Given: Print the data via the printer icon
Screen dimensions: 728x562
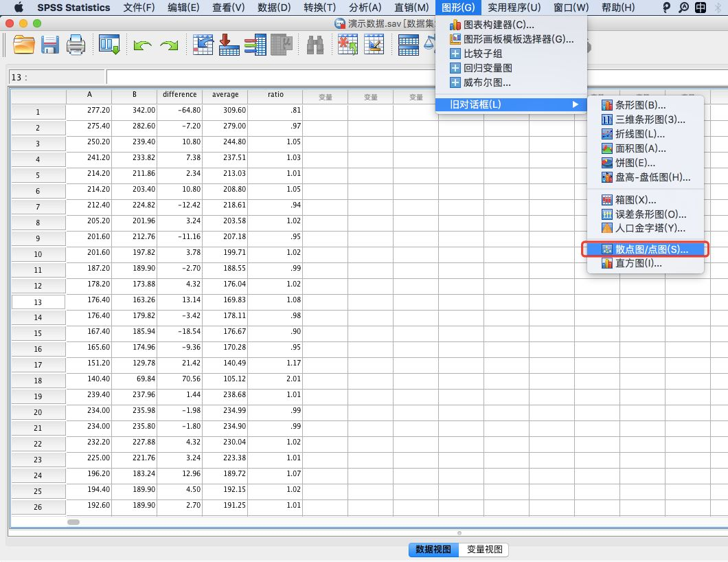Looking at the screenshot, I should (x=76, y=44).
